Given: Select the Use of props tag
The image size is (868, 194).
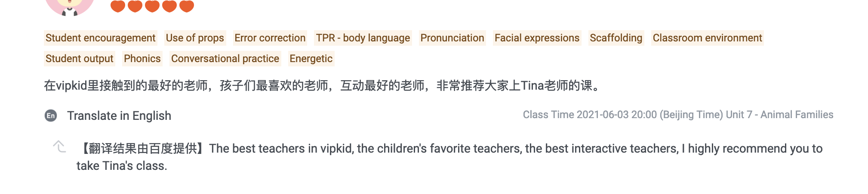Looking at the screenshot, I should click(195, 38).
